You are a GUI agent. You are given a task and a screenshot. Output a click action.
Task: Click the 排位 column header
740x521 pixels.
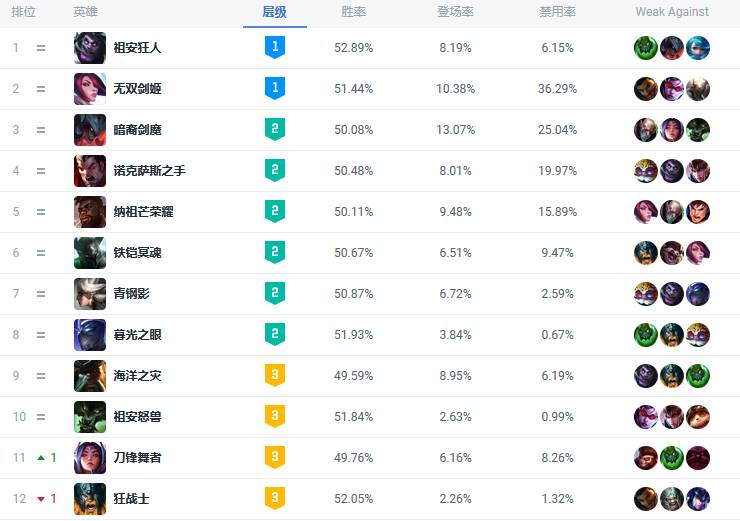[23, 12]
